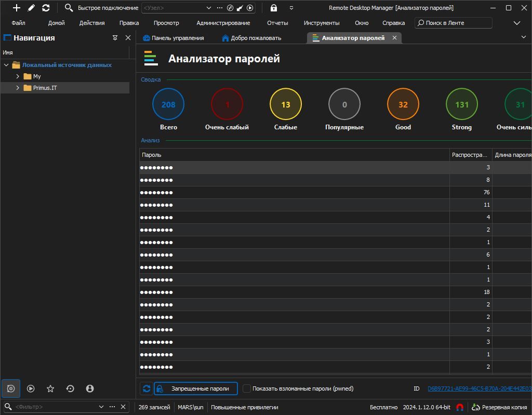Screen dimensions: 532x415
Task: Open the quick access toolbar customize dropdown
Action: coord(291,8)
